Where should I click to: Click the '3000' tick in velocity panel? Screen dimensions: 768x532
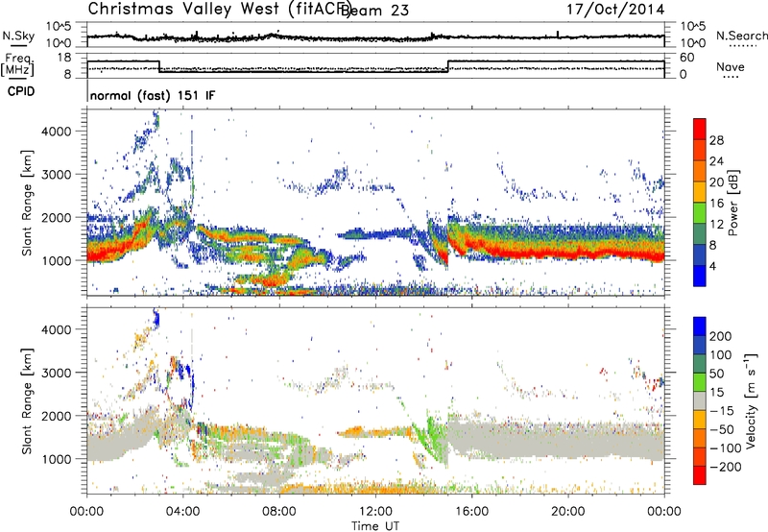pyautogui.click(x=57, y=373)
